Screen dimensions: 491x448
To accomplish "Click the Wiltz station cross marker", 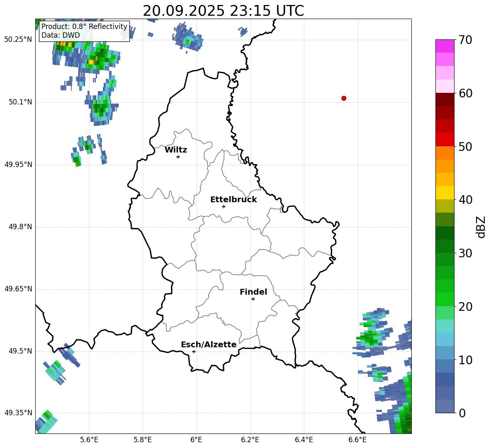I will coord(178,157).
